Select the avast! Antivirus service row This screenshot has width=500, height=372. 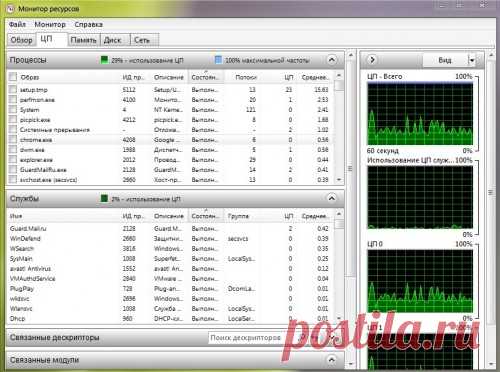(x=171, y=269)
